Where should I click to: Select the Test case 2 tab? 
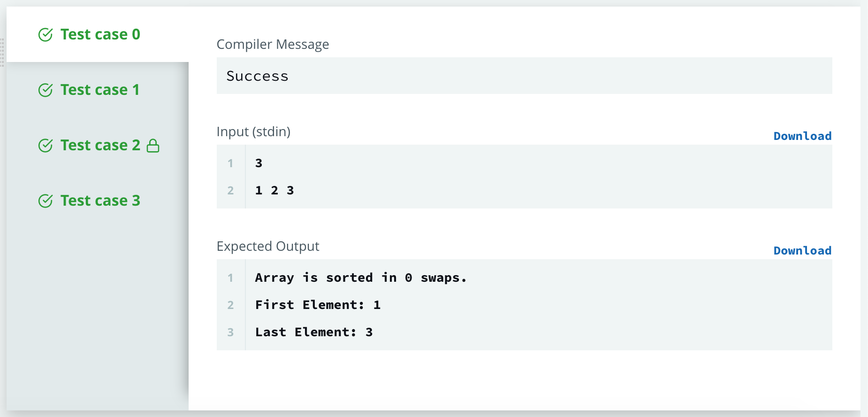pos(98,145)
